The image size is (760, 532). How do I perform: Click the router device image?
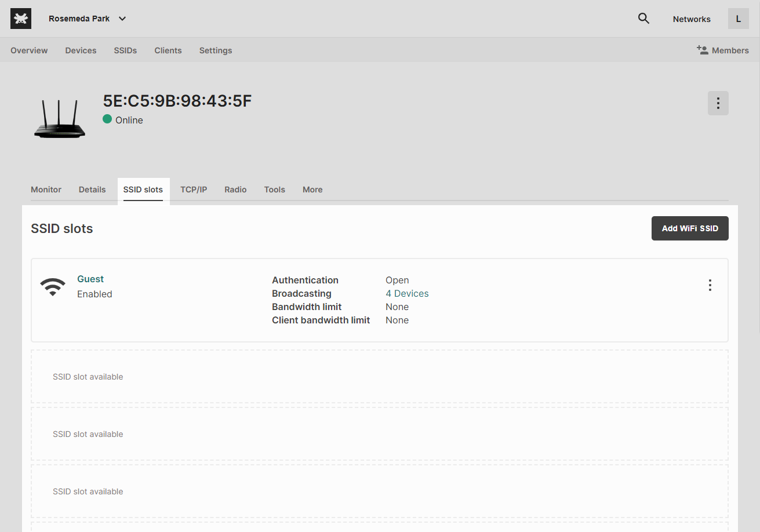click(x=60, y=119)
